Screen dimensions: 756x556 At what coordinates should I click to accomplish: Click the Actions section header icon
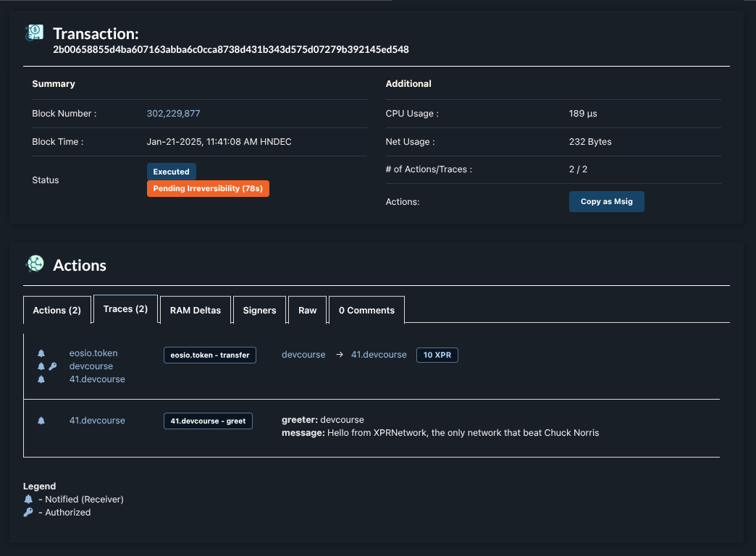pos(34,264)
